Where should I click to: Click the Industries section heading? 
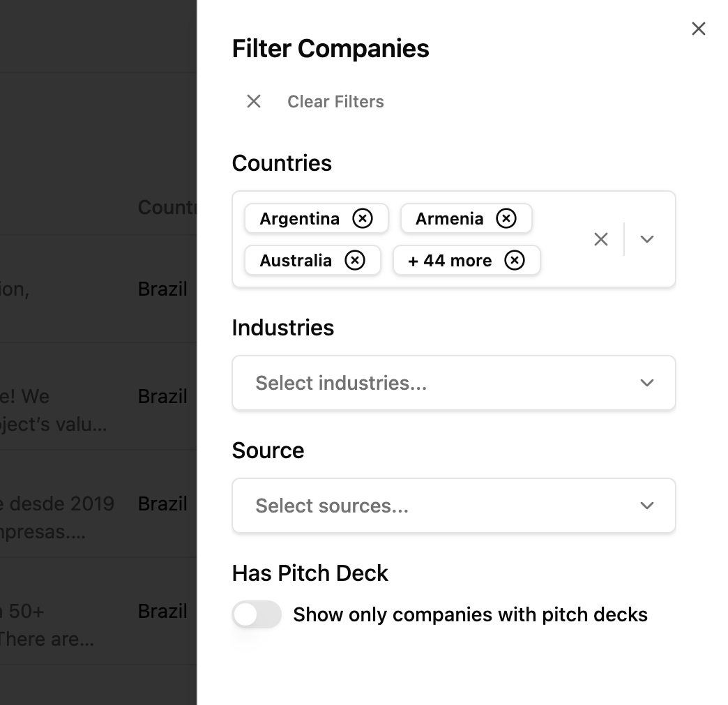[x=283, y=327]
